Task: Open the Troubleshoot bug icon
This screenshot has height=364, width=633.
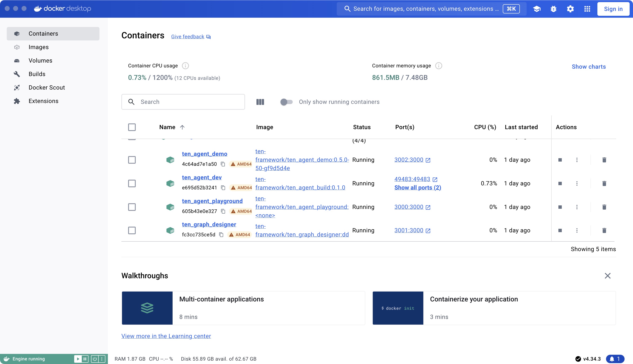Action: coord(554,9)
